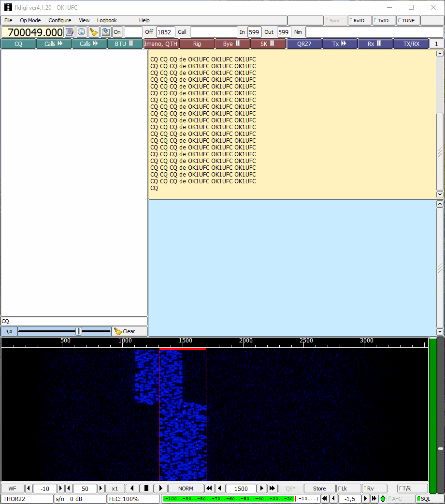The height and width of the screenshot is (504, 445).
Task: Click the Call input field
Action: pos(214,32)
